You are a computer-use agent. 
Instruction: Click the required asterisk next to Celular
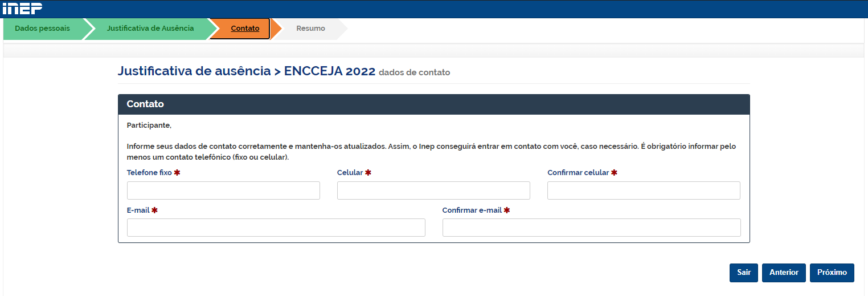368,173
